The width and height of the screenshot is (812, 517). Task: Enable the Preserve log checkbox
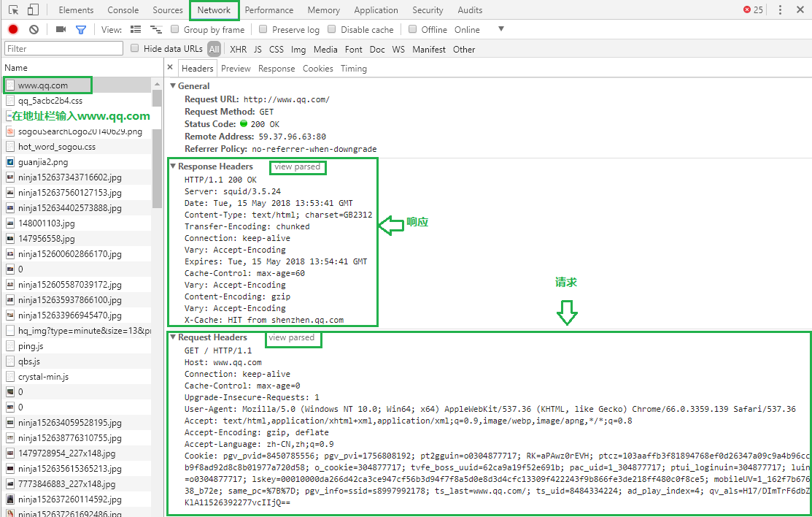263,29
